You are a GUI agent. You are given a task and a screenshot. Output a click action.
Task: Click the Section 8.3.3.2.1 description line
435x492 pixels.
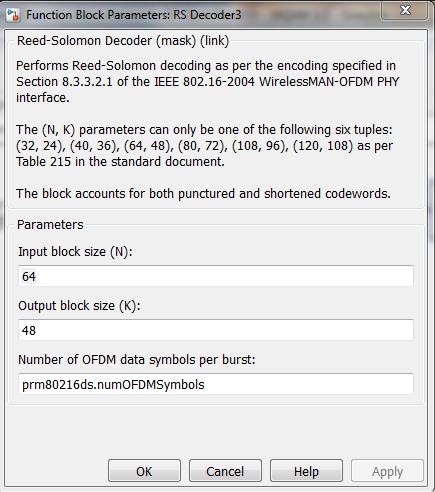[x=207, y=82]
